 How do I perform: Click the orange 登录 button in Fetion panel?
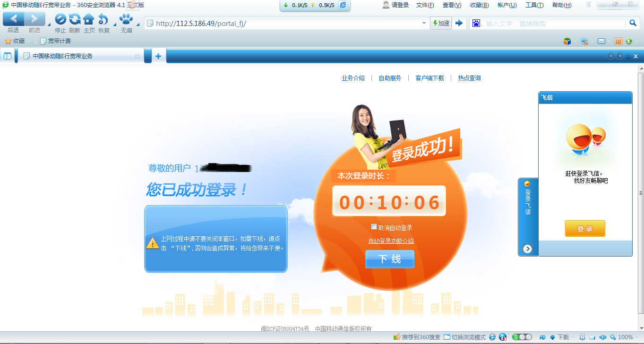[585, 229]
